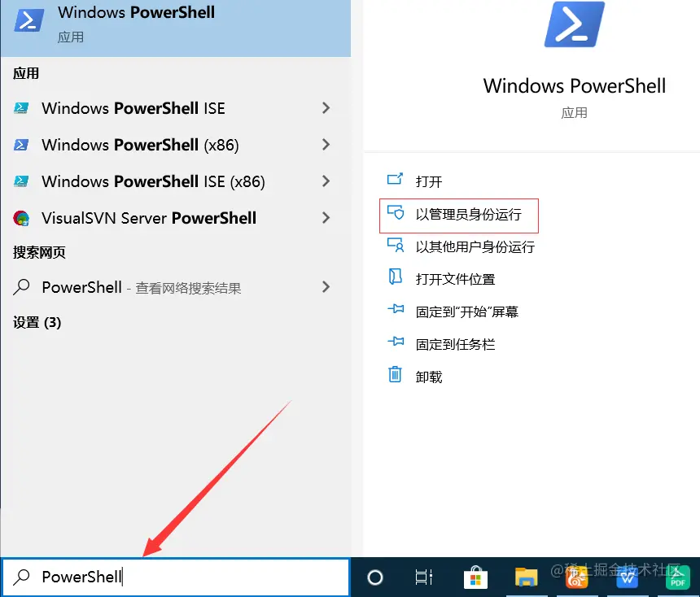The height and width of the screenshot is (597, 700).
Task: Click the trash icon next to 卸载
Action: coord(395,374)
